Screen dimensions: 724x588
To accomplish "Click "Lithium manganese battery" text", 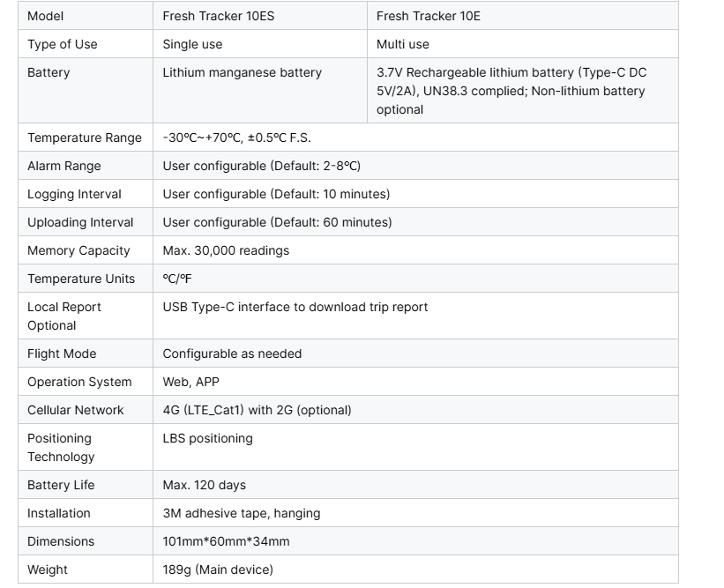I will coord(242,72).
